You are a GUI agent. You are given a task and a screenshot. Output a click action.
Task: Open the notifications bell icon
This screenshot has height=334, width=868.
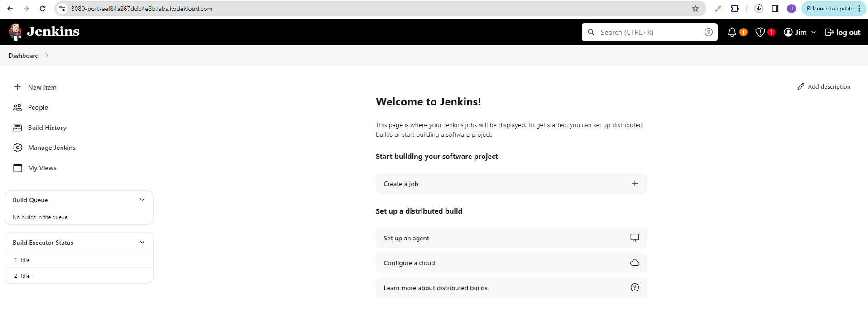tap(732, 32)
